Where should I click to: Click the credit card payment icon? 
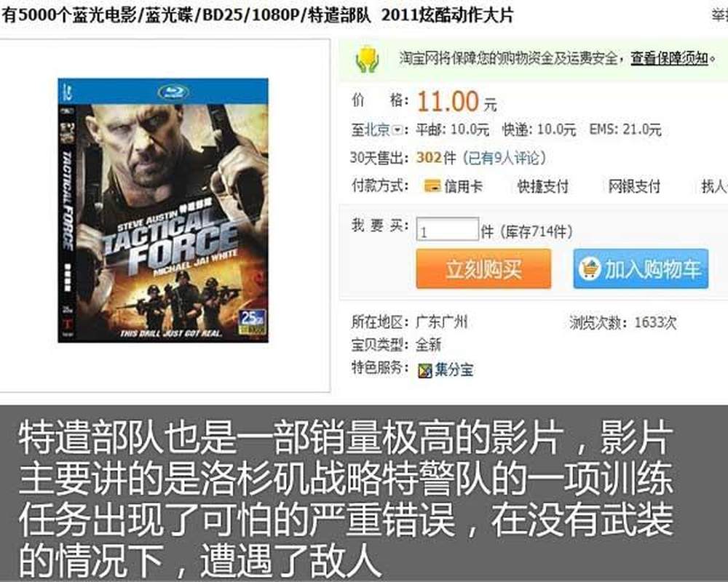click(x=432, y=186)
